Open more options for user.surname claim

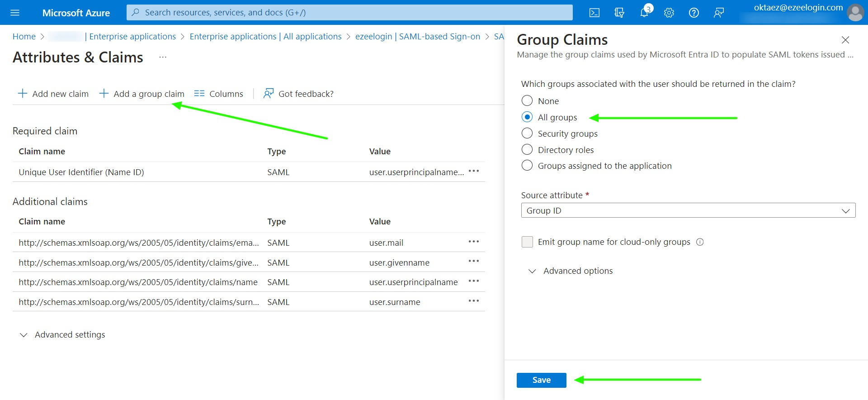474,301
